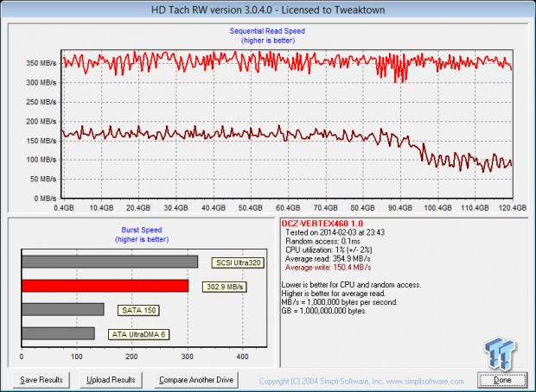Click the Upload Results button
Image resolution: width=536 pixels, height=392 pixels.
111,380
